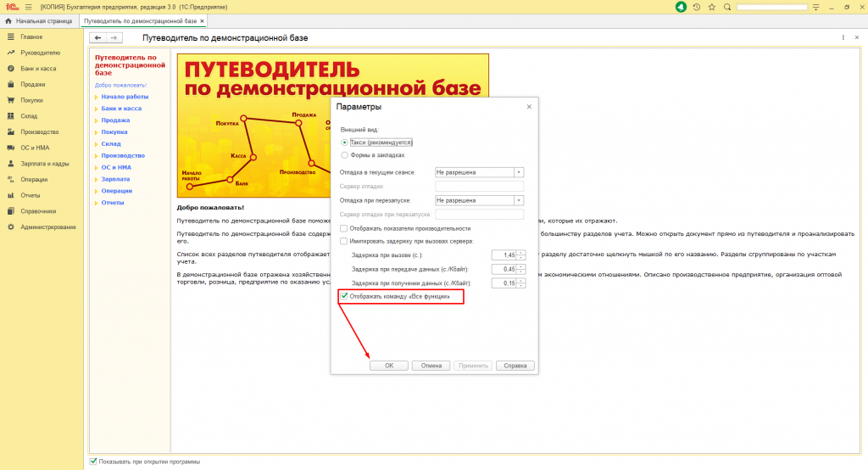Click the Начальная страница home icon
868x470 pixels.
click(8, 21)
